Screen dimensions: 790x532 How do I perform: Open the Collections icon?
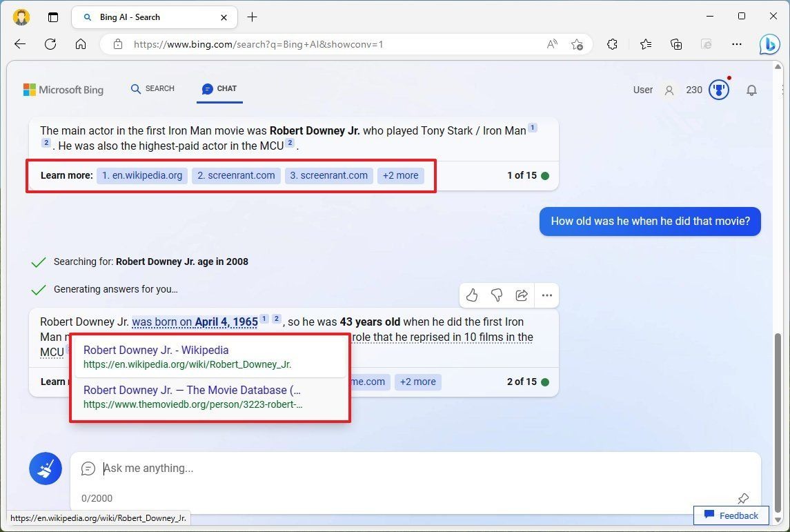tap(676, 44)
